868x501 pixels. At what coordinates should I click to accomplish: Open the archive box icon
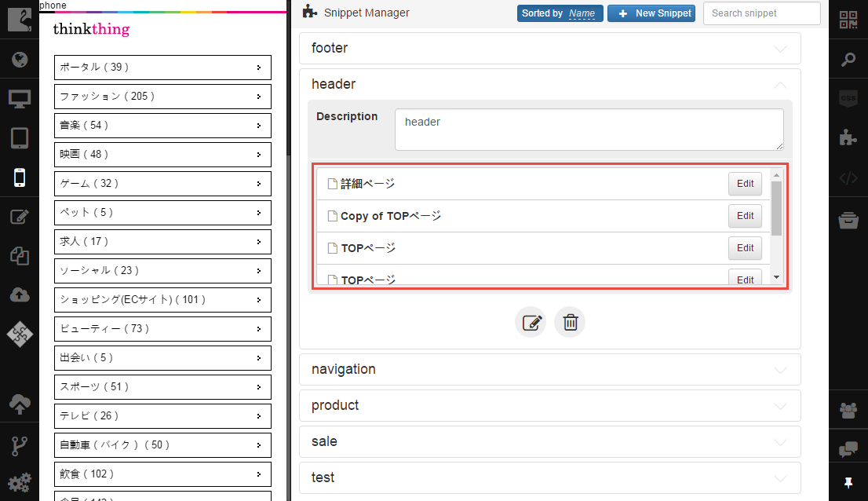point(848,220)
